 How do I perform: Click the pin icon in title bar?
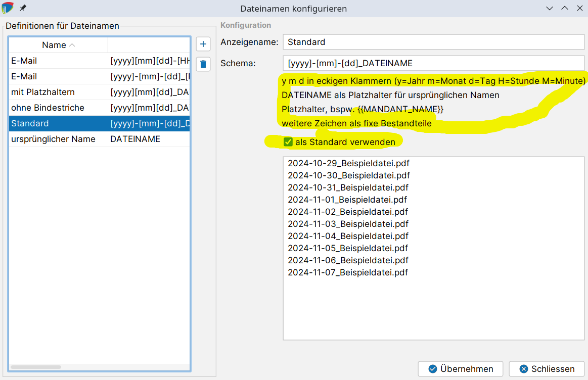pyautogui.click(x=23, y=9)
